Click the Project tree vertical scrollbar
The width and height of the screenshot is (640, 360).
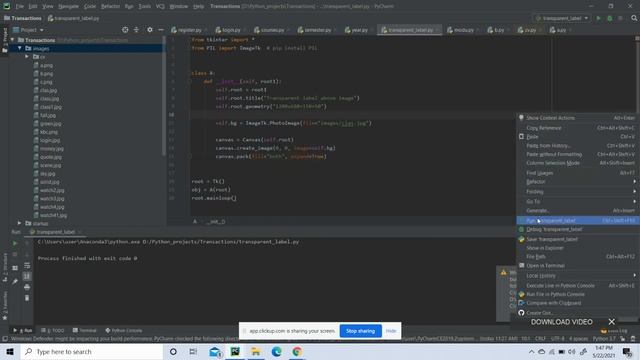pos(164,96)
